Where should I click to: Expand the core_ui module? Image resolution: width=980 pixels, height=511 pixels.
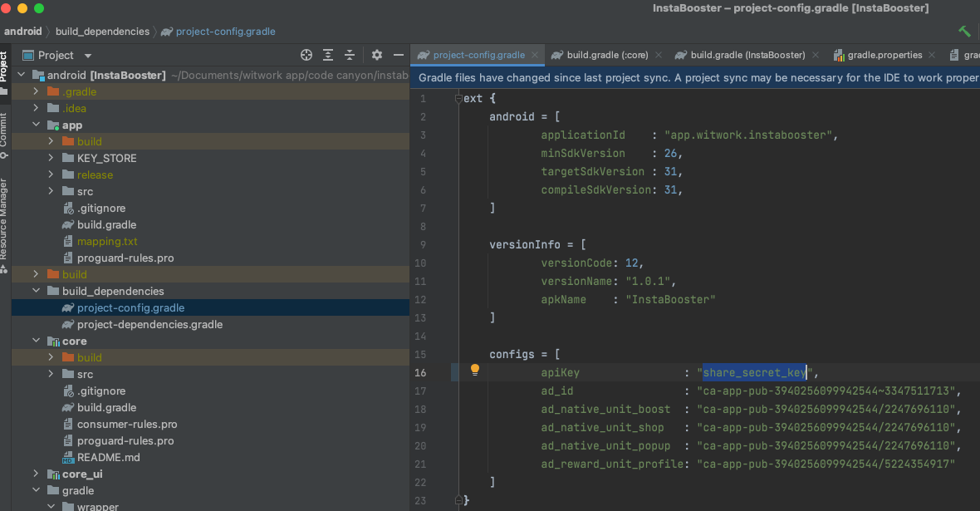click(x=36, y=474)
